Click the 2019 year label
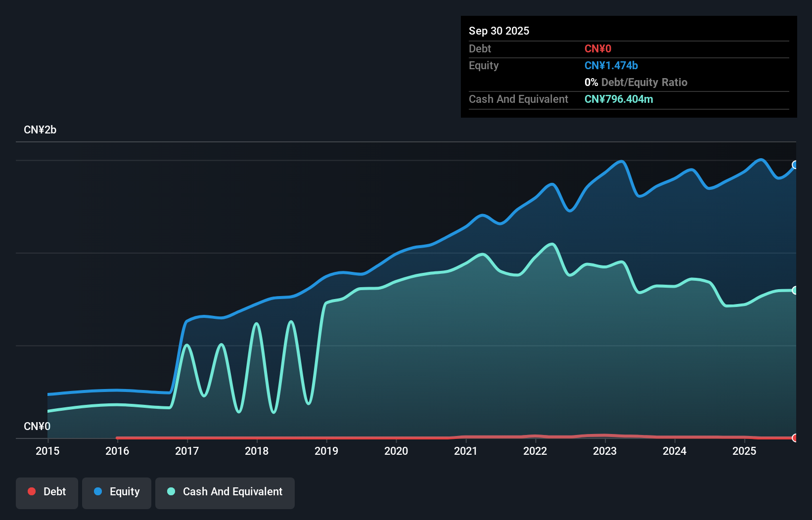Viewport: 812px width, 520px height. tap(326, 451)
